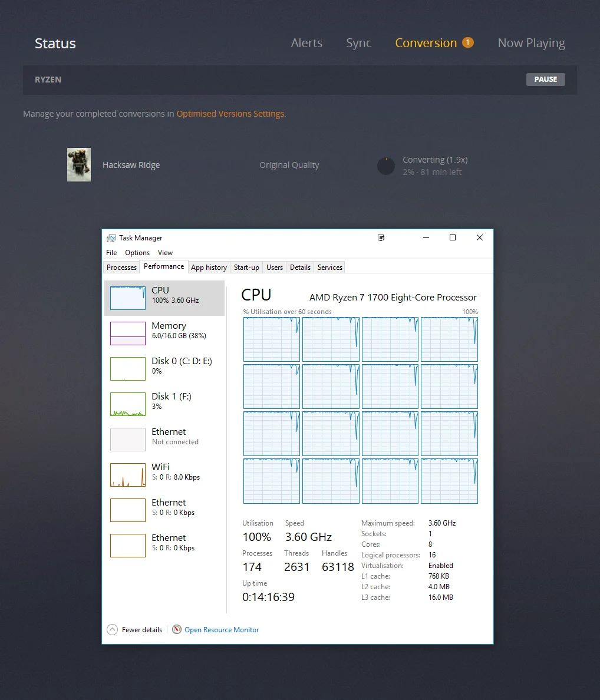Click the Resource Monitor icon
600x700 pixels.
pyautogui.click(x=177, y=629)
